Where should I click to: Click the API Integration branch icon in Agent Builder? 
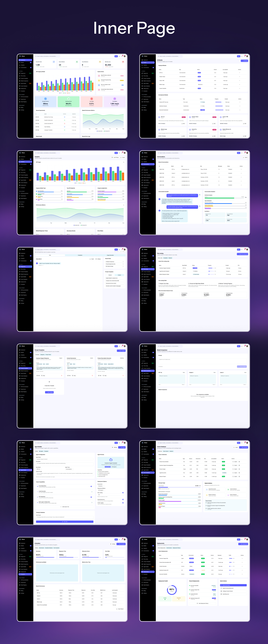[x=38, y=497]
